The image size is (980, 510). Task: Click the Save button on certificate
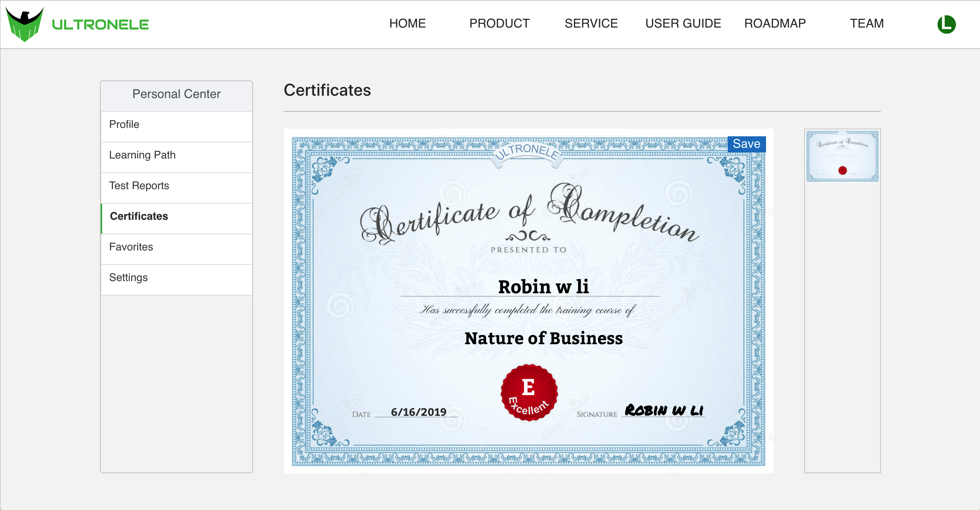pos(746,144)
